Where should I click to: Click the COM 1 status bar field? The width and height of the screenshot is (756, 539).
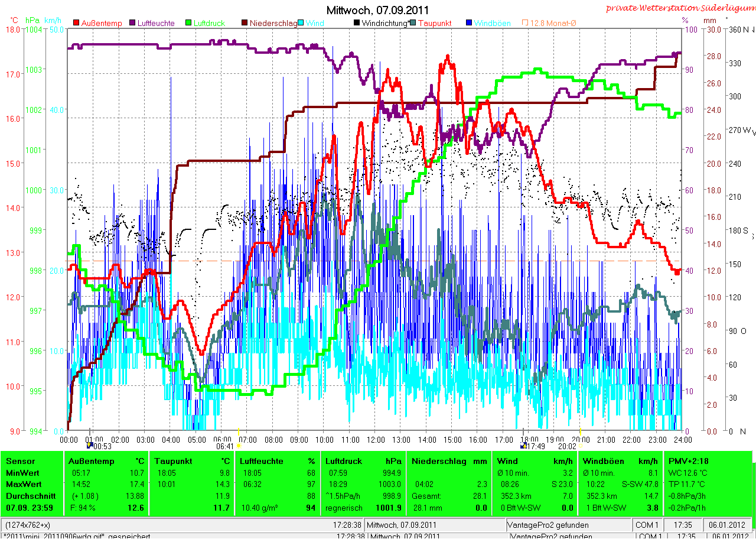(648, 525)
